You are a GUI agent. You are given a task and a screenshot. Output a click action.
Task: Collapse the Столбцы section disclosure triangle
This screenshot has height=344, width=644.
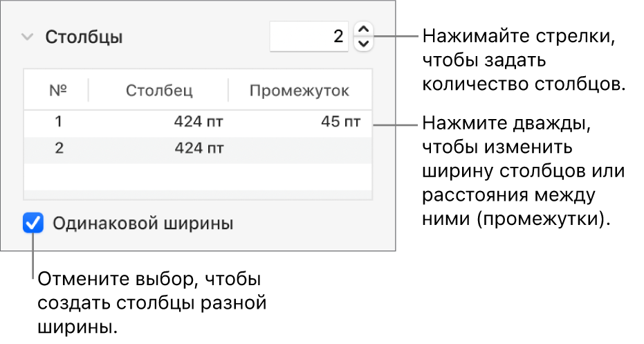[26, 37]
